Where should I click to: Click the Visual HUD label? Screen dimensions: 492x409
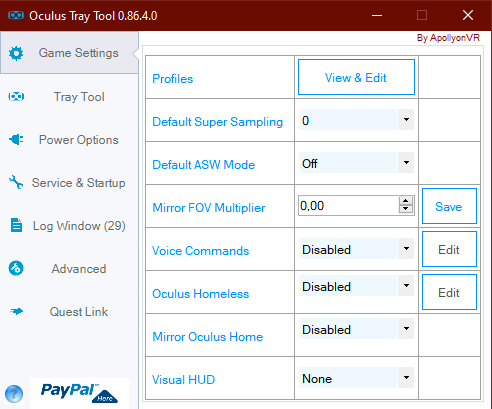click(x=184, y=380)
